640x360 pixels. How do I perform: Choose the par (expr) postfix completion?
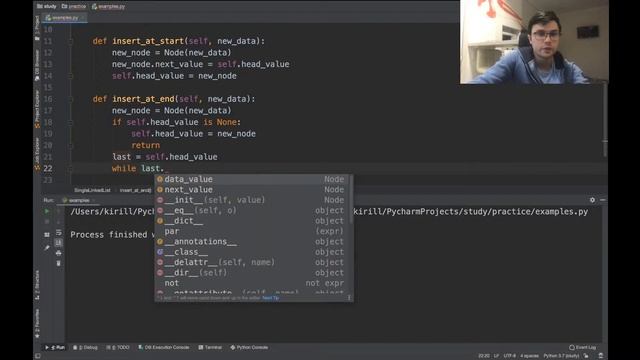coord(252,231)
